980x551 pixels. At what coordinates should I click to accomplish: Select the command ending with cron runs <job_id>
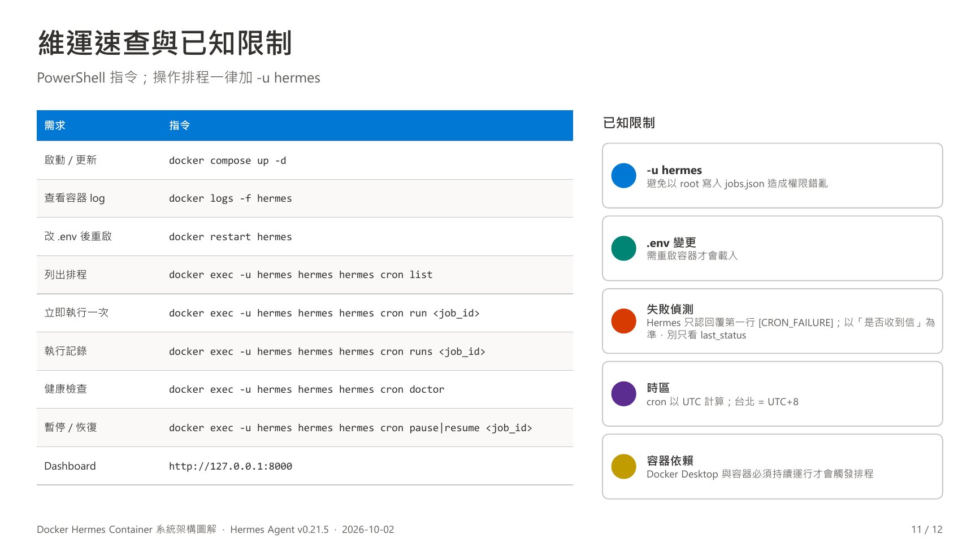click(327, 352)
